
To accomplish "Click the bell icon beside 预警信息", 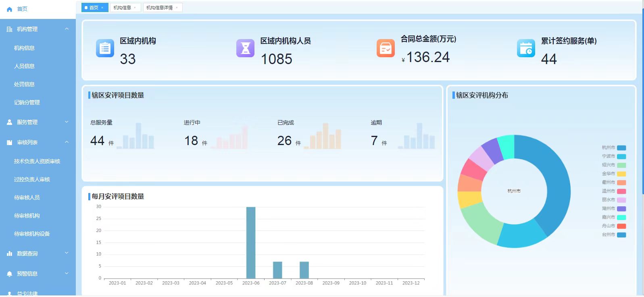I will tap(10, 274).
